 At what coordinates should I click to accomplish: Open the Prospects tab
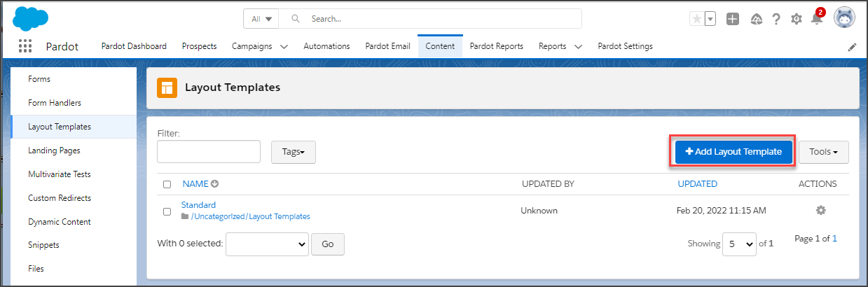(199, 46)
